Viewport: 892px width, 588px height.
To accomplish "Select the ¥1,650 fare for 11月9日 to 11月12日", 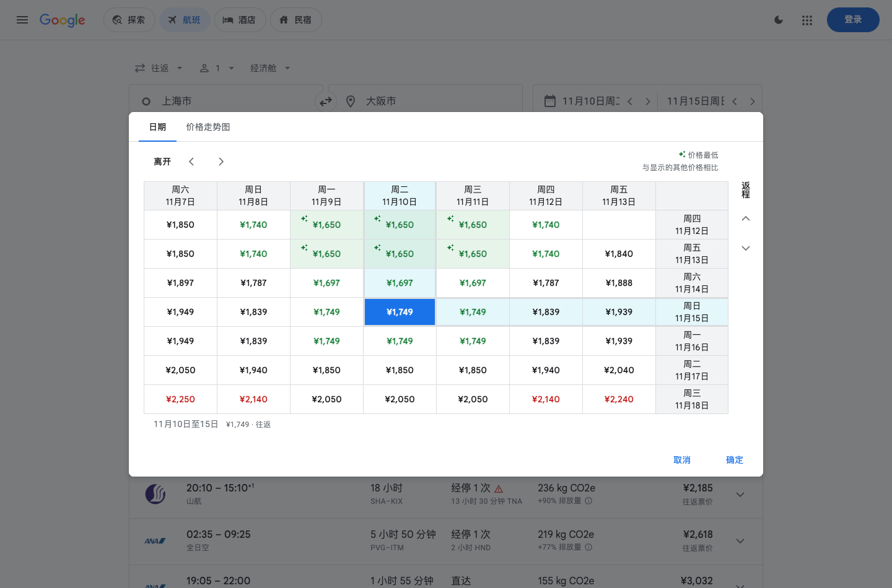I will tap(326, 225).
